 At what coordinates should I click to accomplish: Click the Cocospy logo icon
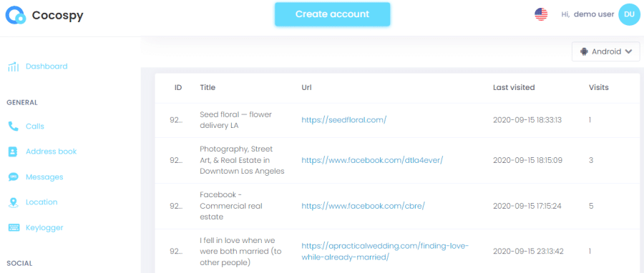(x=16, y=15)
